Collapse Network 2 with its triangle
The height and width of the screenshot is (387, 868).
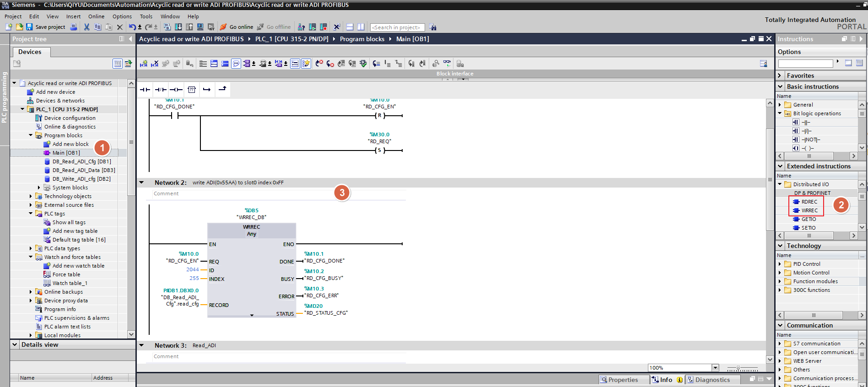pos(142,183)
